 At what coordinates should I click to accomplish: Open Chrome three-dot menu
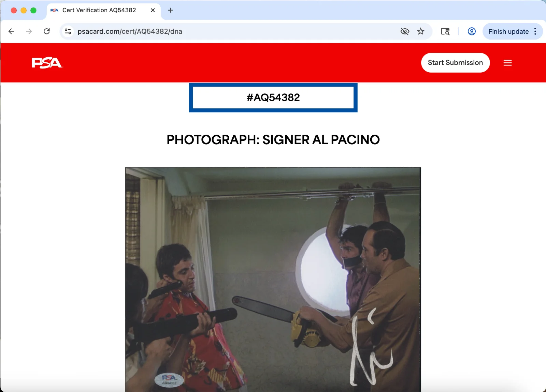pyautogui.click(x=535, y=31)
